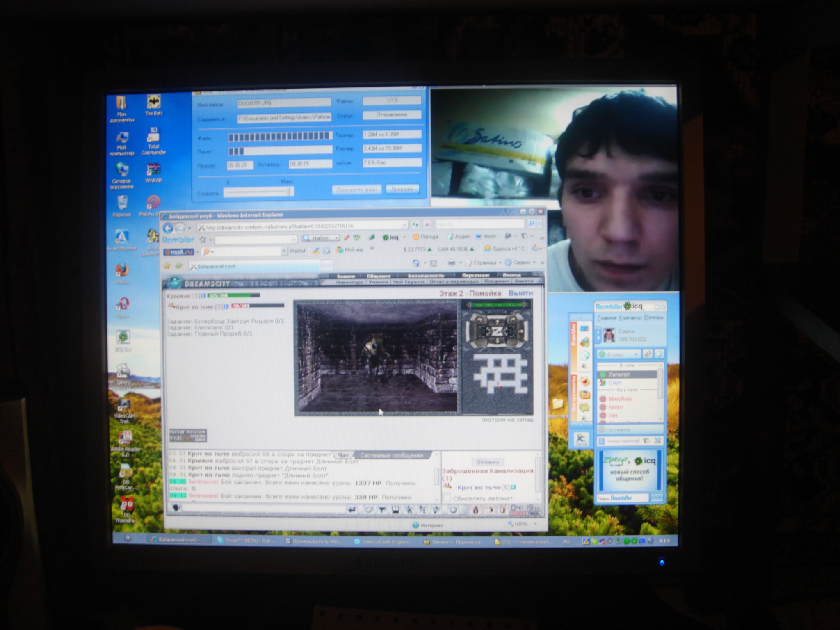Click the Home icon in IE command bar
840x630 pixels.
pyautogui.click(x=416, y=263)
